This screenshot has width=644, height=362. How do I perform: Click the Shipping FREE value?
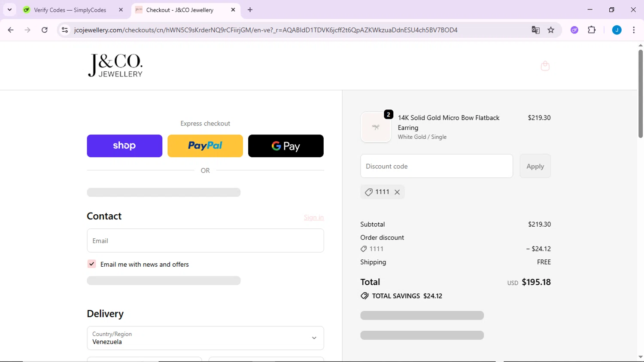(x=544, y=262)
